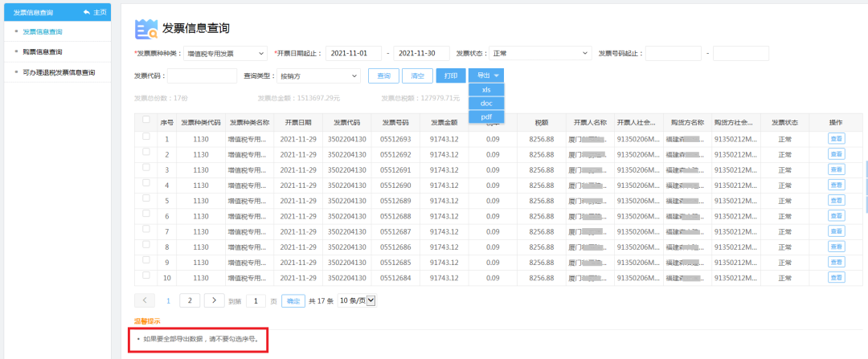
Task: Click the 发票信息查询 sidebar header title
Action: tap(33, 12)
